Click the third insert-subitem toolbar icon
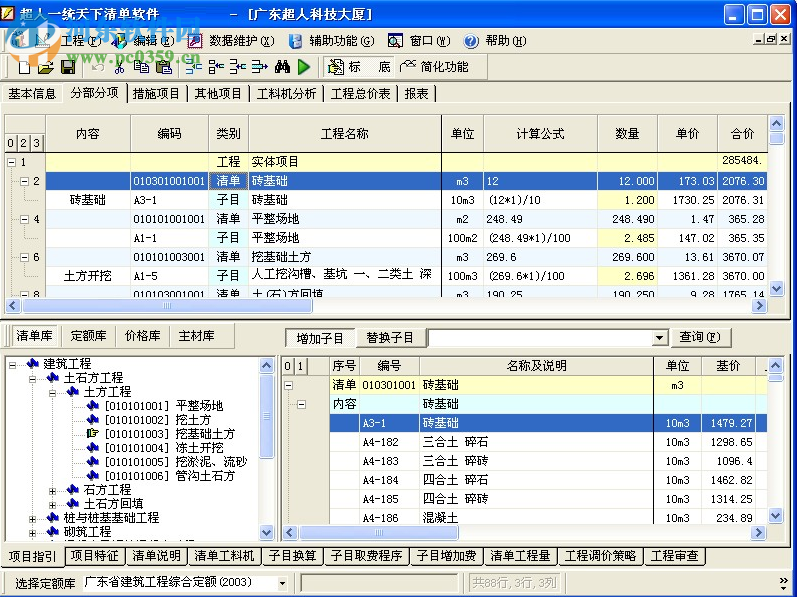This screenshot has height=597, width=797. (237, 67)
